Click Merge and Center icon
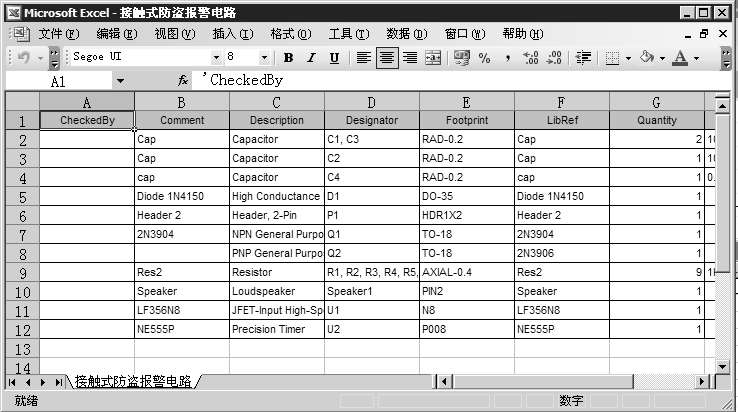This screenshot has width=738, height=412. (x=433, y=58)
